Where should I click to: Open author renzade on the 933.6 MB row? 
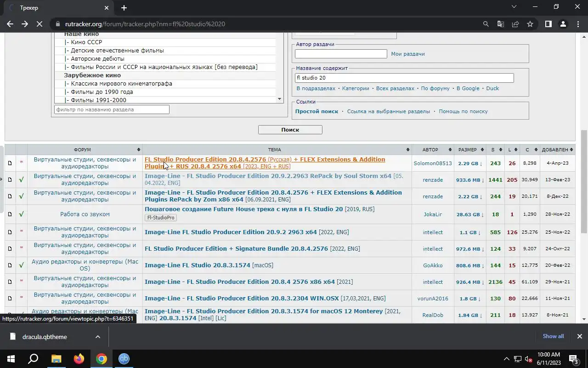pos(433,180)
